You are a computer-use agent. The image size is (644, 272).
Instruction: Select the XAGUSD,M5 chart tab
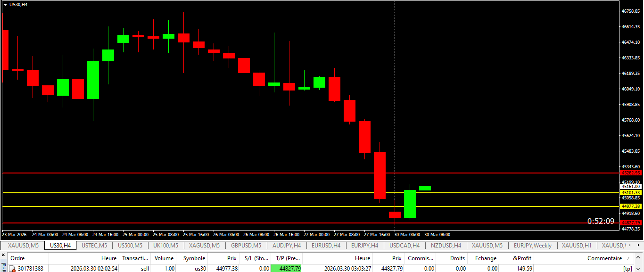tap(204, 246)
